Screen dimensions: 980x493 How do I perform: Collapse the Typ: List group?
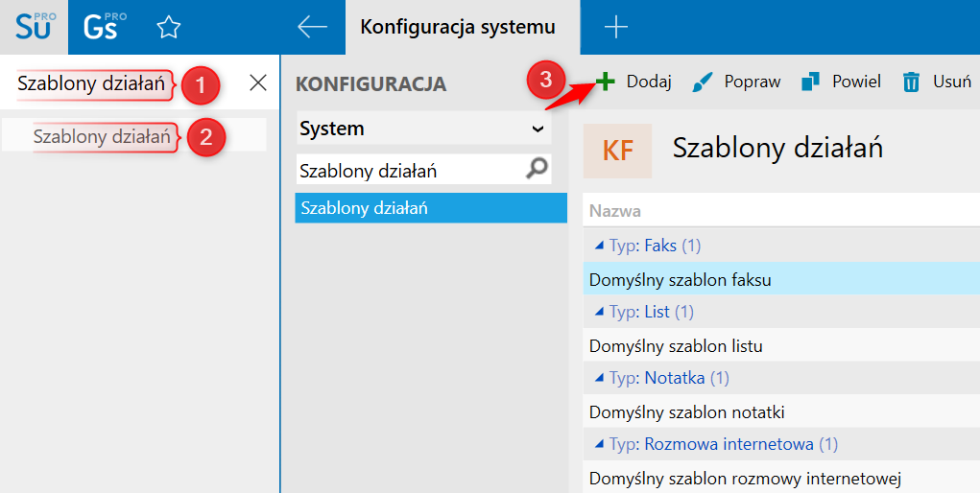[x=598, y=312]
